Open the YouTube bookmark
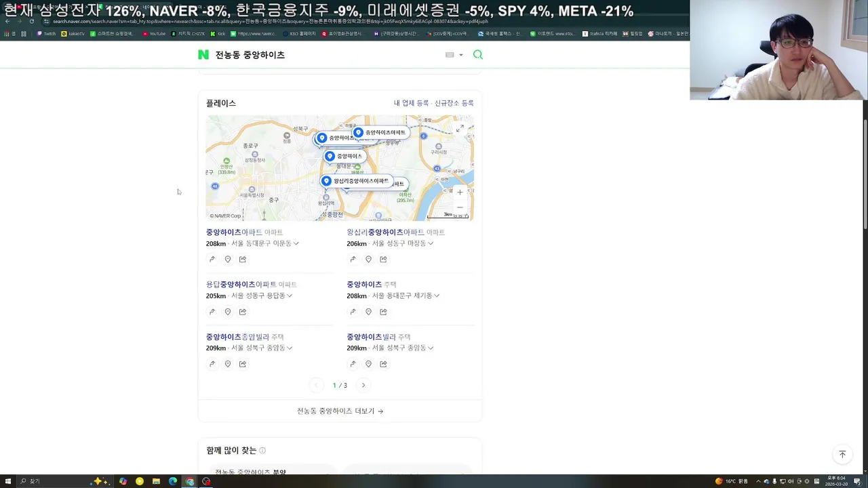The height and width of the screenshot is (488, 868). [154, 33]
